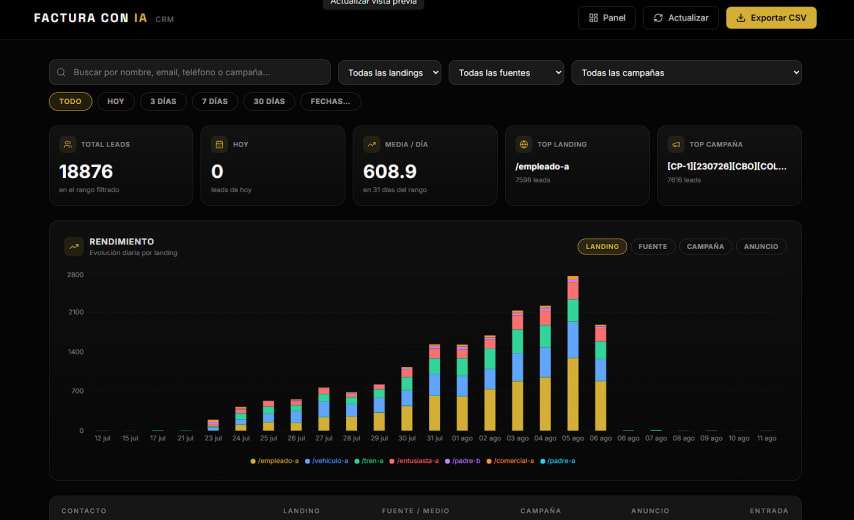Image resolution: width=854 pixels, height=520 pixels.
Task: Click the trend icon on Media / Día card
Action: (x=371, y=144)
